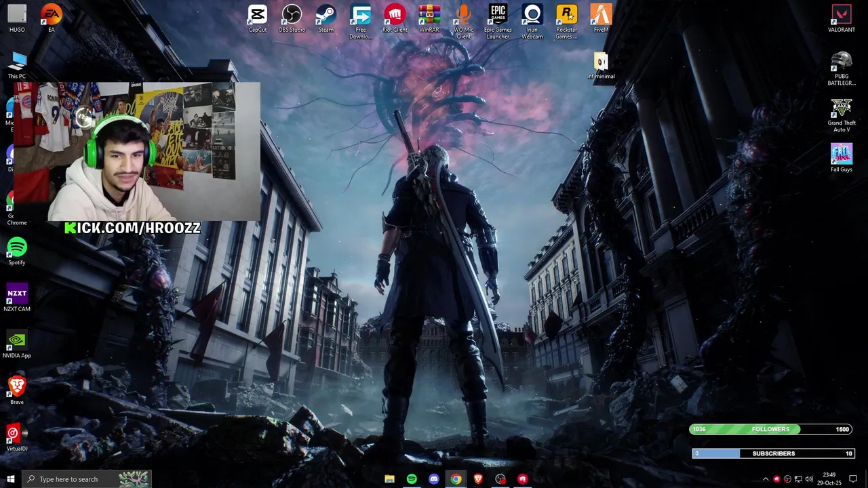Open the PUBG BATTLEGROUNDS desktop shortcut

pos(842,69)
